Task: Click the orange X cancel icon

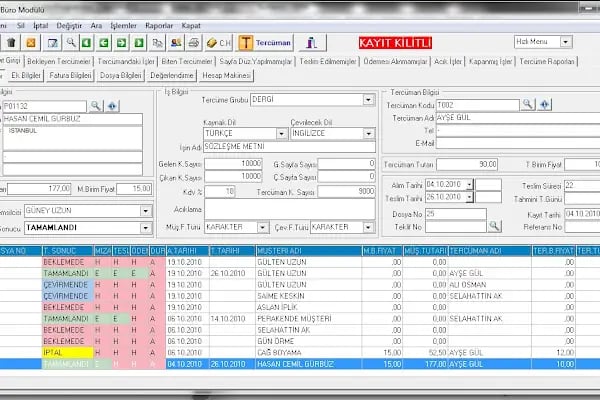Action: (31, 42)
